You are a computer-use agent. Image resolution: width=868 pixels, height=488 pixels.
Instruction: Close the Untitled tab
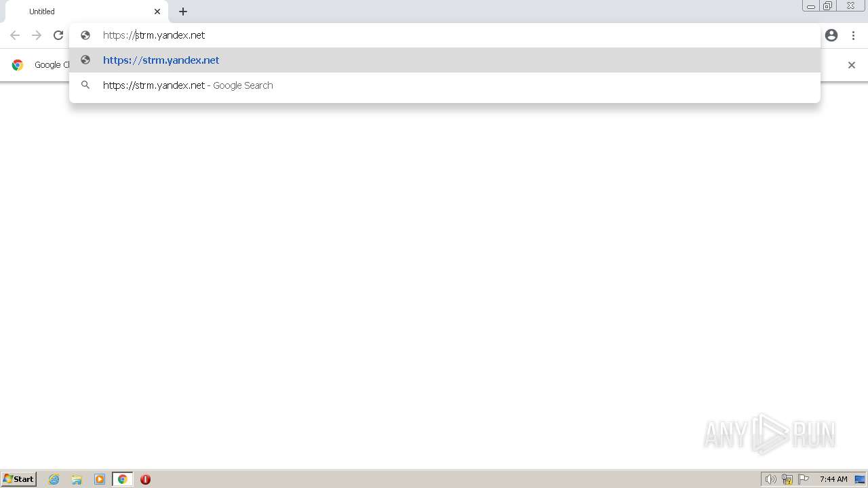[157, 12]
